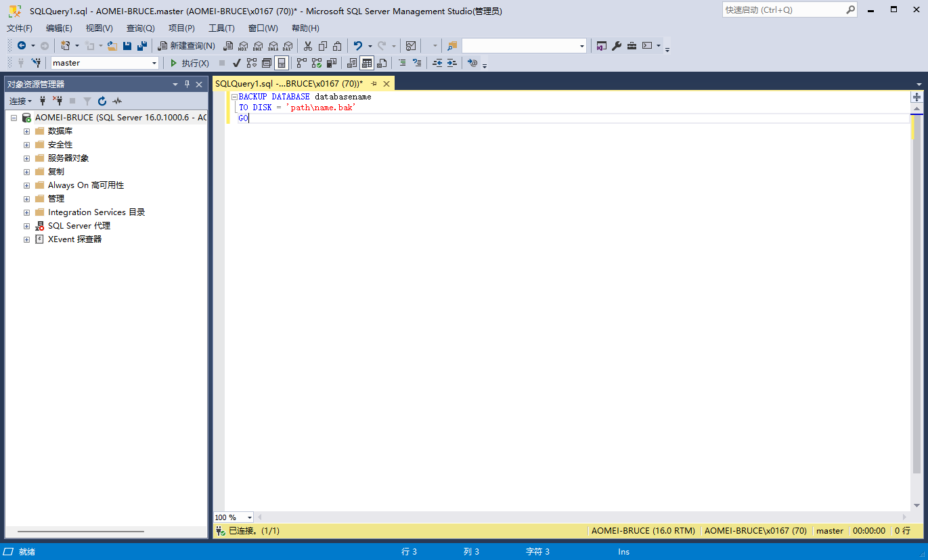Open the Toolbox icon
Screen dimensions: 928x560
click(x=632, y=45)
